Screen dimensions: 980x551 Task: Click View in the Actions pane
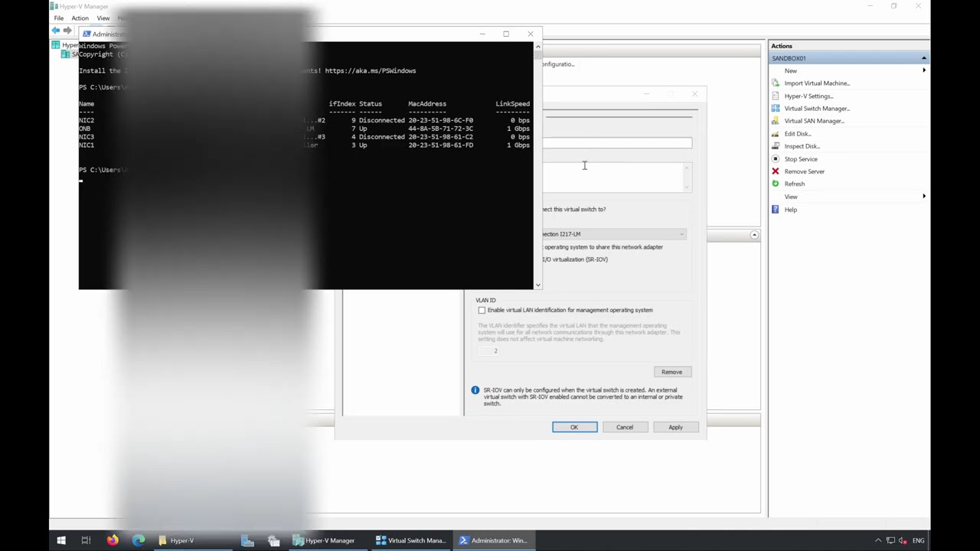click(x=790, y=197)
